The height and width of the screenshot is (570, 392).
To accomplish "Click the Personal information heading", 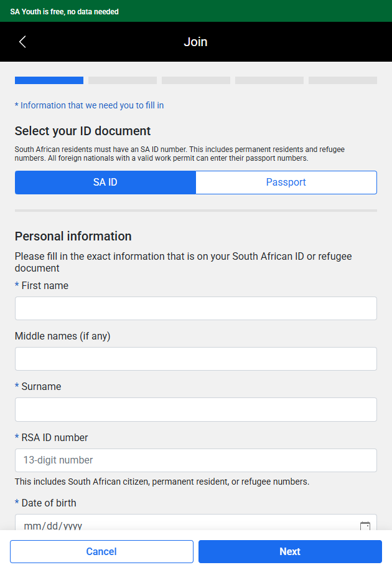I will [x=73, y=236].
